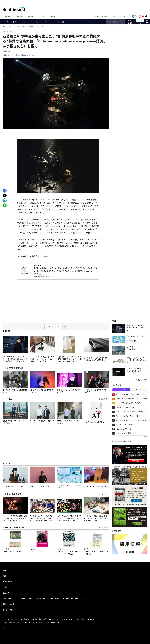Screen dimensions: 150x644
Task: Switch ranking to アクセス数
Action: [x=121, y=389]
